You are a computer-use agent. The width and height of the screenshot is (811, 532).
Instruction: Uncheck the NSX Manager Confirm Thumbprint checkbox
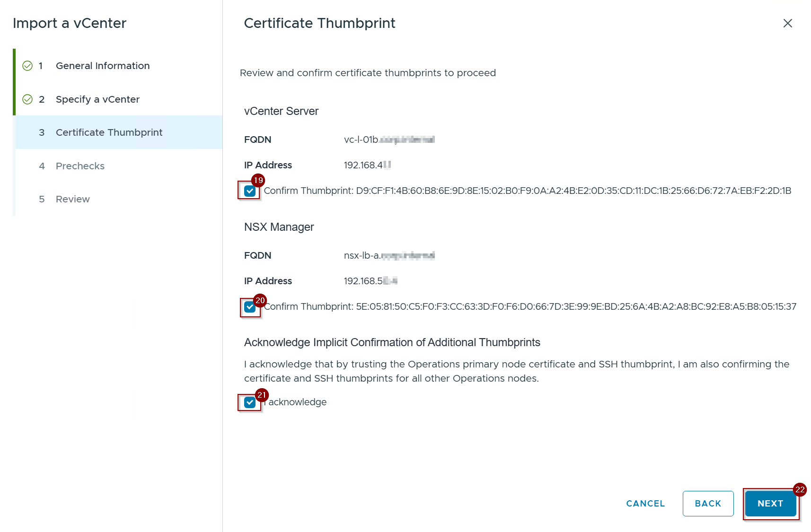coord(250,307)
